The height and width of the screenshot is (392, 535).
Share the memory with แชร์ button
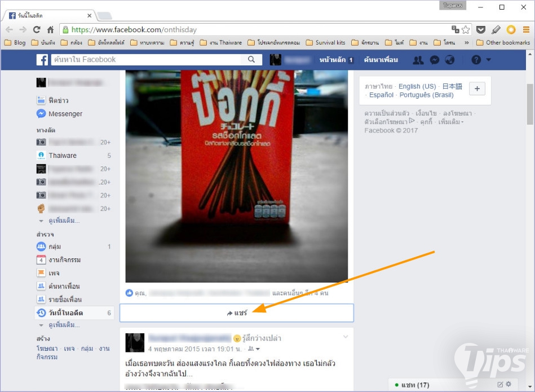click(237, 313)
